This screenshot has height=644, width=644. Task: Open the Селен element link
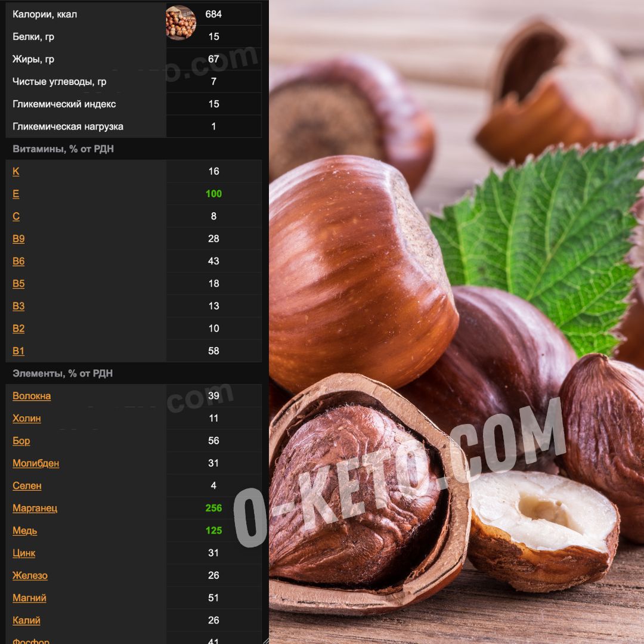pyautogui.click(x=26, y=485)
